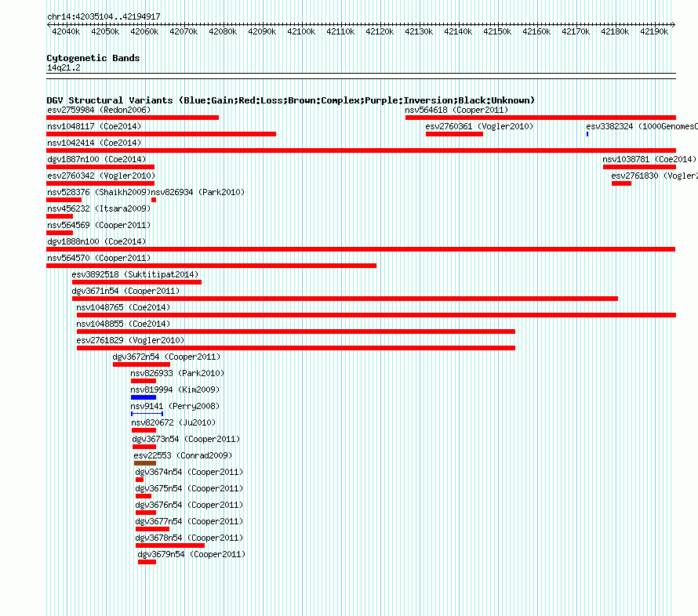
Task: Click the esv2760361 (Vogler2010) label
Action: 479,126
